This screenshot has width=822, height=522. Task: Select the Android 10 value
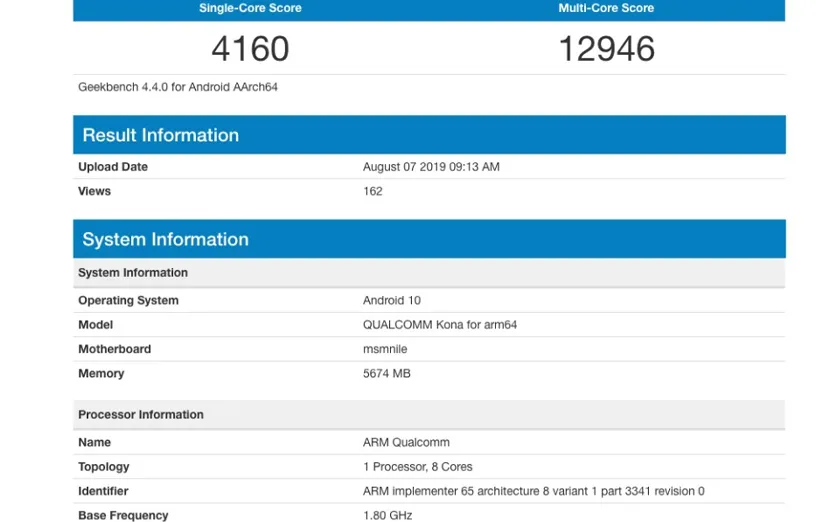(393, 300)
